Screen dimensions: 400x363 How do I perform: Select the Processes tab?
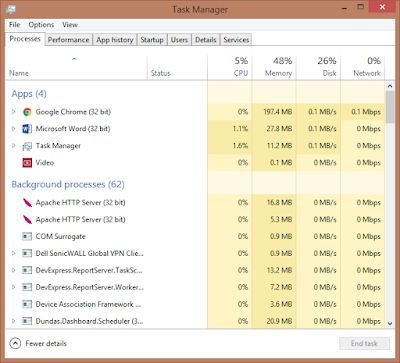pos(25,39)
